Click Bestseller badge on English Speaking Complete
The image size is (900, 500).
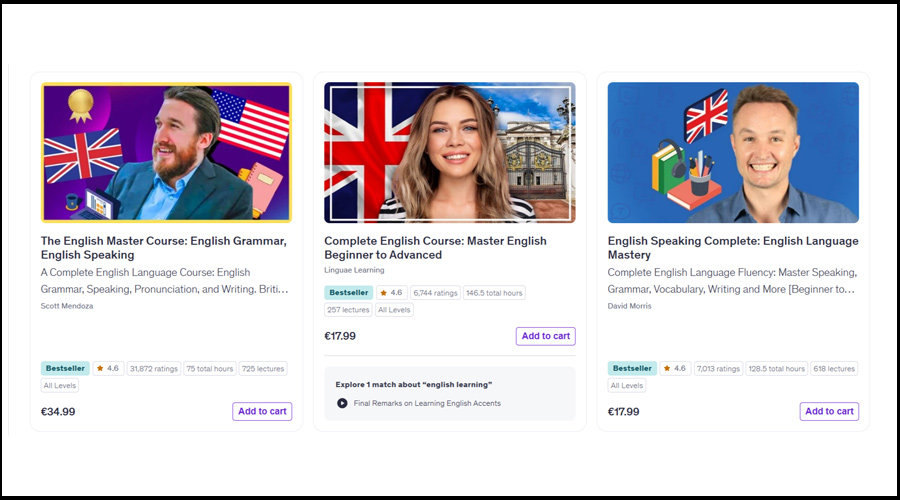pos(632,369)
